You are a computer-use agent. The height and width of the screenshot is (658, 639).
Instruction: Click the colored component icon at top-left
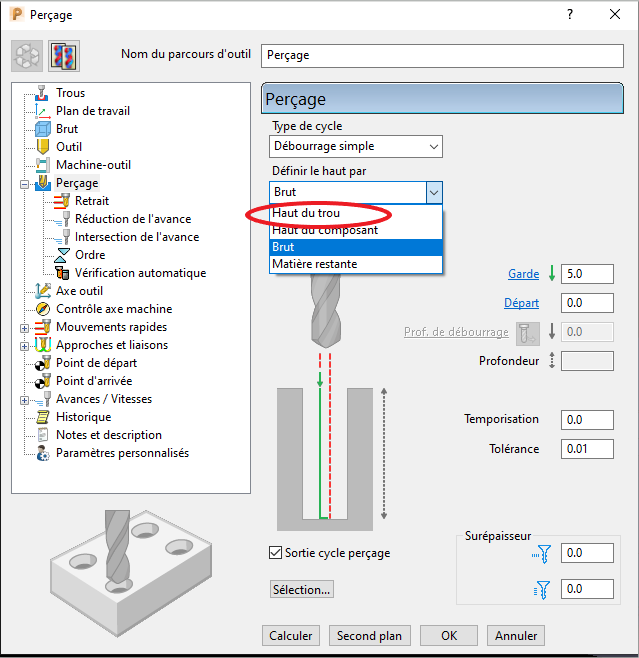coord(63,55)
